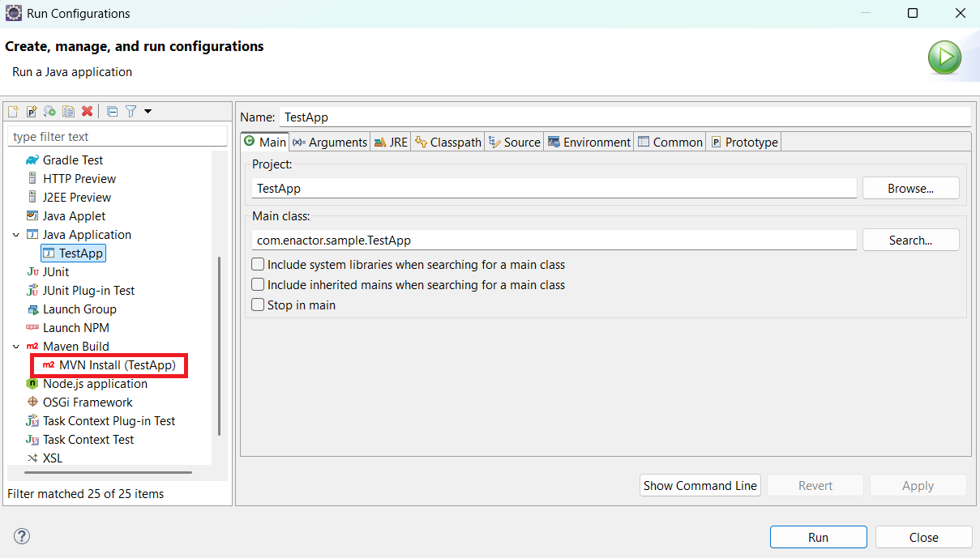Click the export launch configurations icon

coord(50,111)
